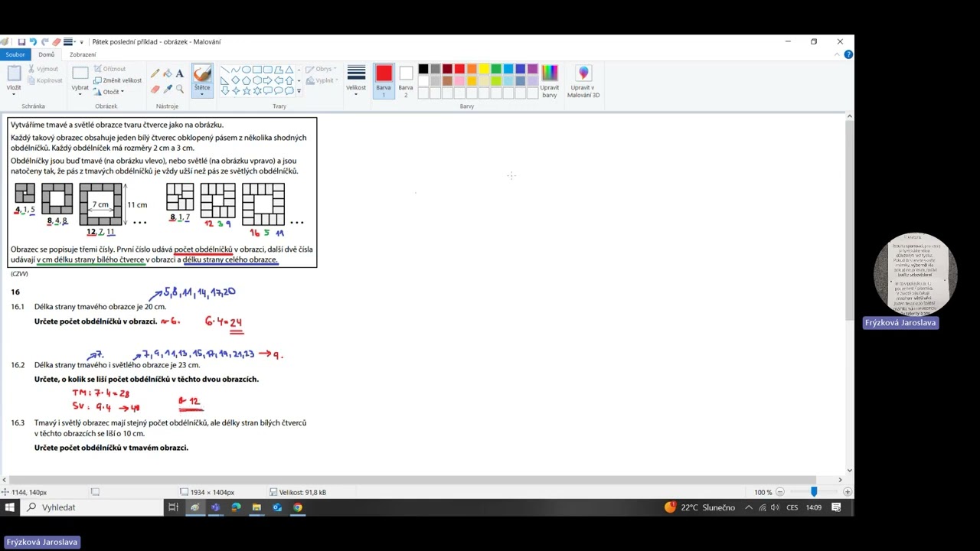Choose the Line shape
980x551 pixels.
225,70
